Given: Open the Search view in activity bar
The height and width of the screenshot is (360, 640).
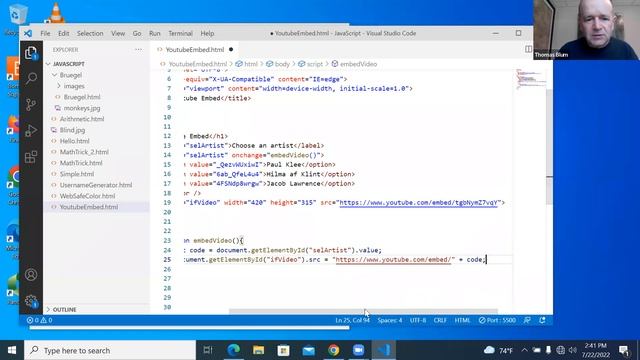Looking at the screenshot, I should 31,78.
